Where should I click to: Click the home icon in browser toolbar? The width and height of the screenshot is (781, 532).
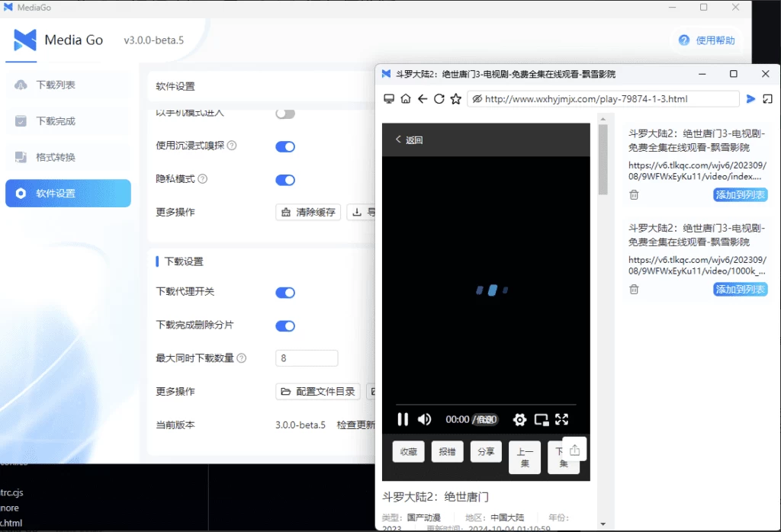point(405,99)
